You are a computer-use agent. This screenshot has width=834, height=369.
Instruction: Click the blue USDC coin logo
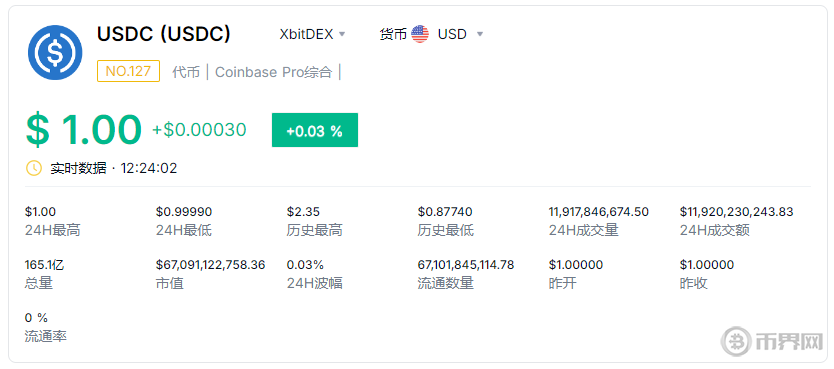click(x=55, y=52)
